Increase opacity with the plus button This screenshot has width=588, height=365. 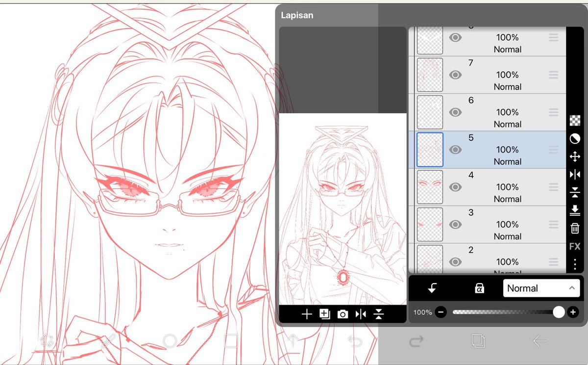pyautogui.click(x=573, y=312)
